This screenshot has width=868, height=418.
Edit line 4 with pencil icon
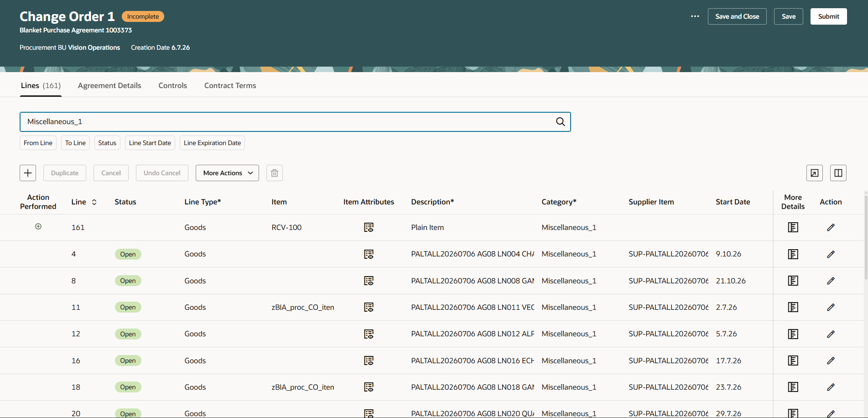coord(831,254)
